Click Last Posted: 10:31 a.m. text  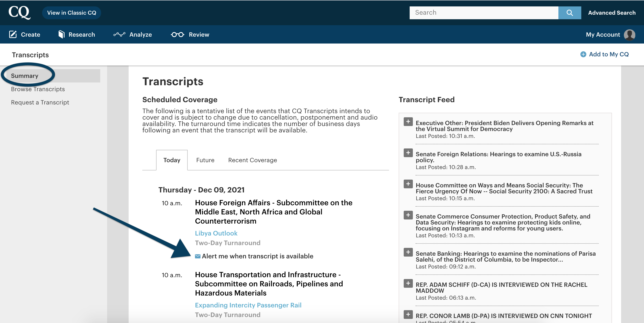pos(445,136)
